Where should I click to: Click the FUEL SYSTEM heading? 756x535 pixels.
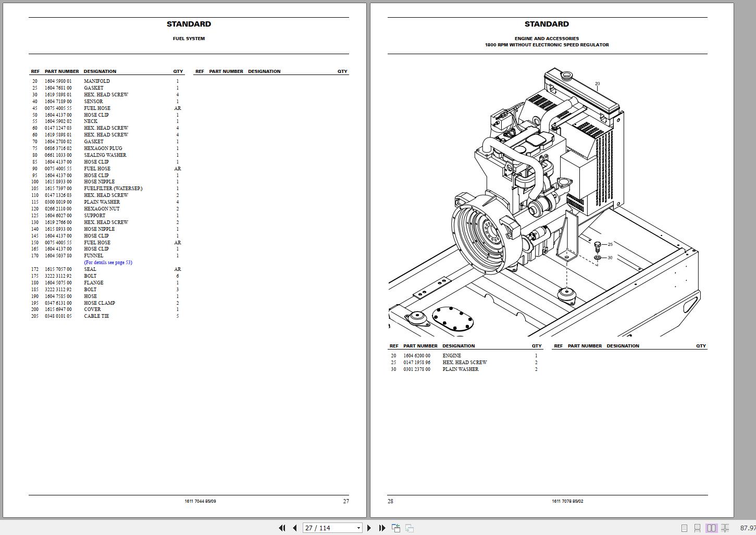[189, 39]
